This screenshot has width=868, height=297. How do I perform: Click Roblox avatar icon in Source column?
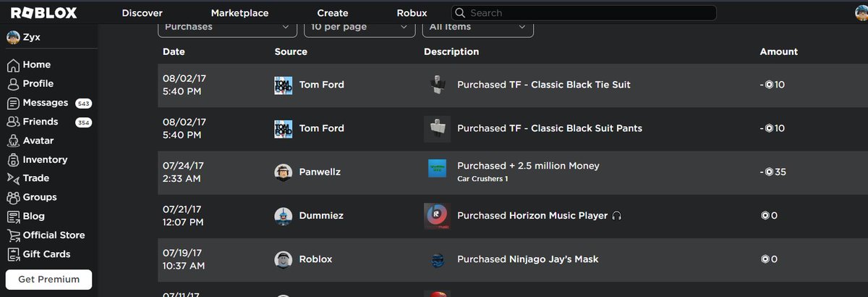(x=284, y=259)
